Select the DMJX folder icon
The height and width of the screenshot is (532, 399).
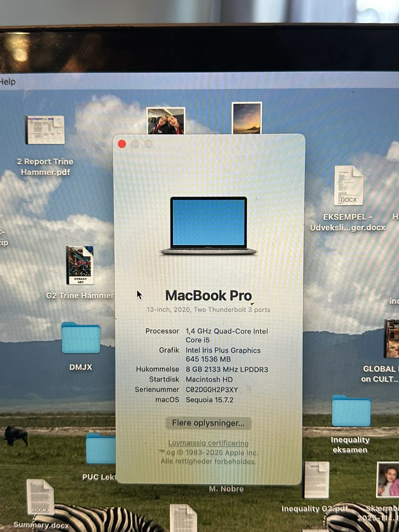[81, 338]
